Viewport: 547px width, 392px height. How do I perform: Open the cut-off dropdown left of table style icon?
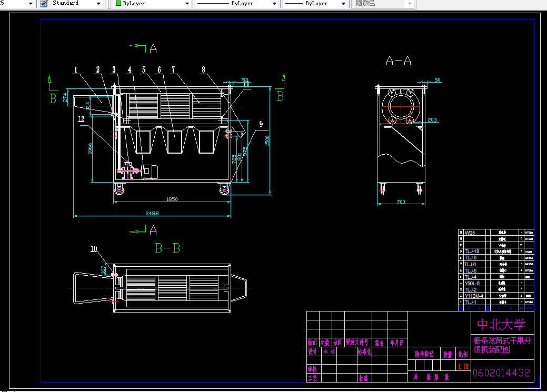tap(31, 4)
